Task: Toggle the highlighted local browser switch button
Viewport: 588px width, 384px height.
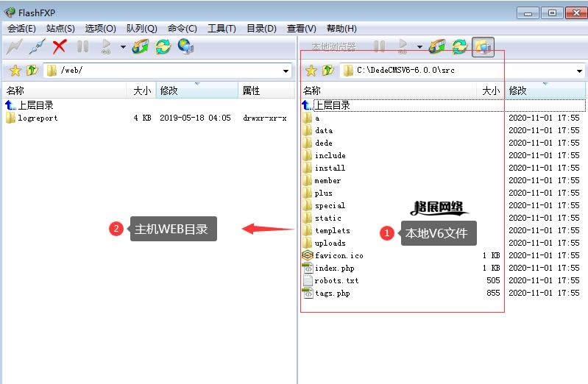Action: (x=483, y=47)
